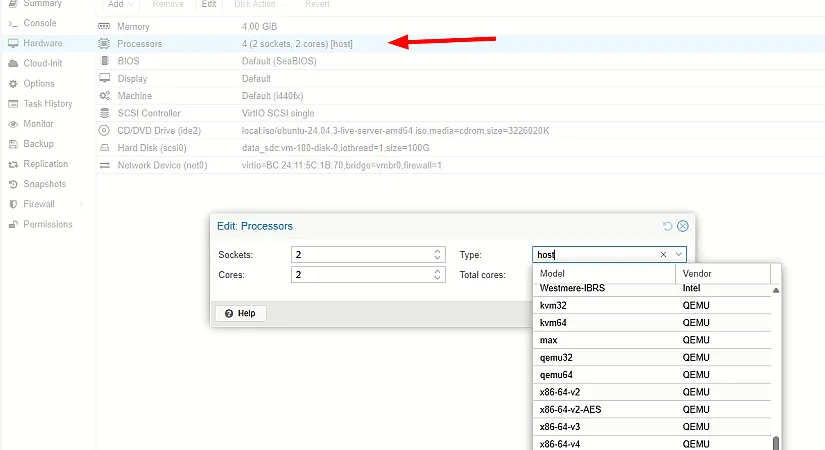This screenshot has height=450, width=825.
Task: Open Help in Processors dialog
Action: point(240,313)
